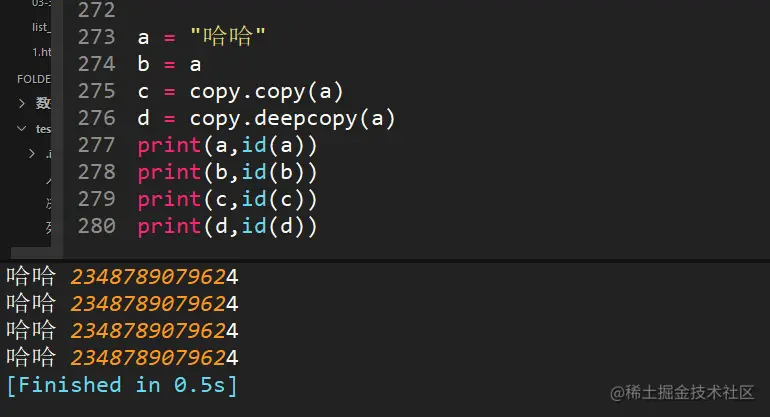Click variable b at start of line 274

pyautogui.click(x=143, y=64)
